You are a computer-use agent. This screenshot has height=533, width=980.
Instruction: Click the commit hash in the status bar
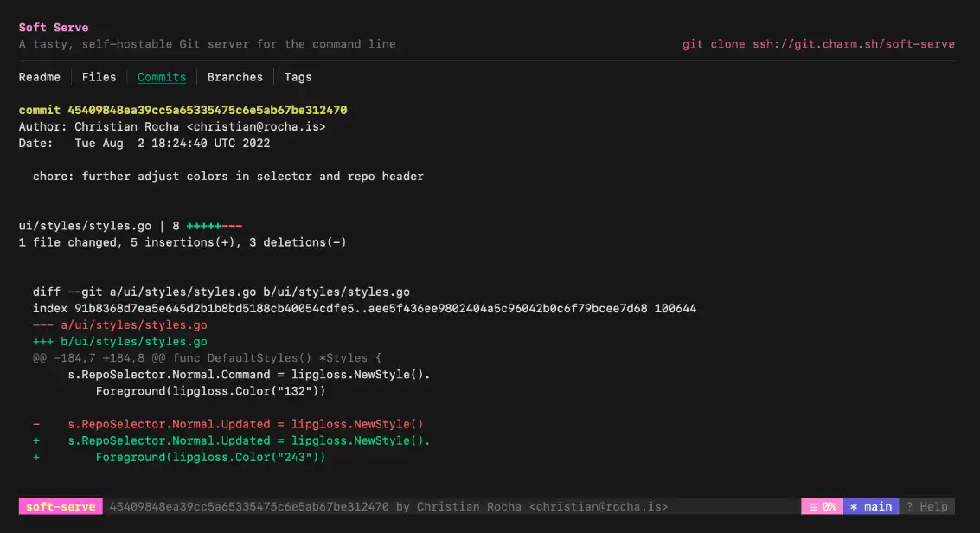click(249, 507)
